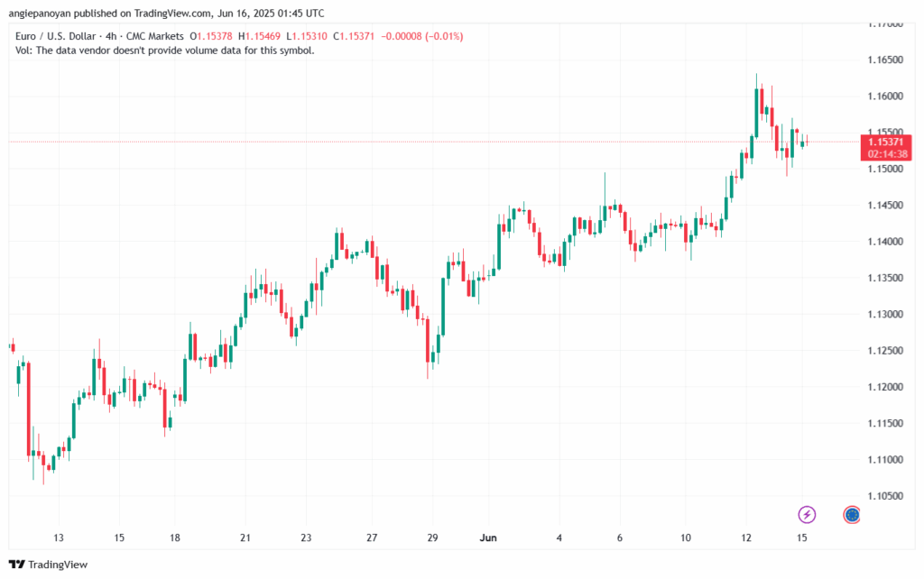Click the date label 21 on time axis
Screen dimensions: 924x579
tap(245, 538)
